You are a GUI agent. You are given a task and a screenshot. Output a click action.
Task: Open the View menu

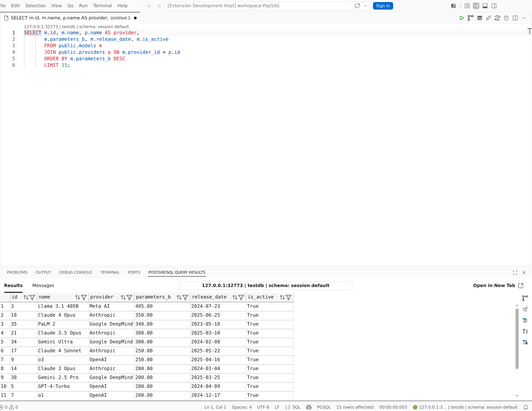click(x=57, y=6)
